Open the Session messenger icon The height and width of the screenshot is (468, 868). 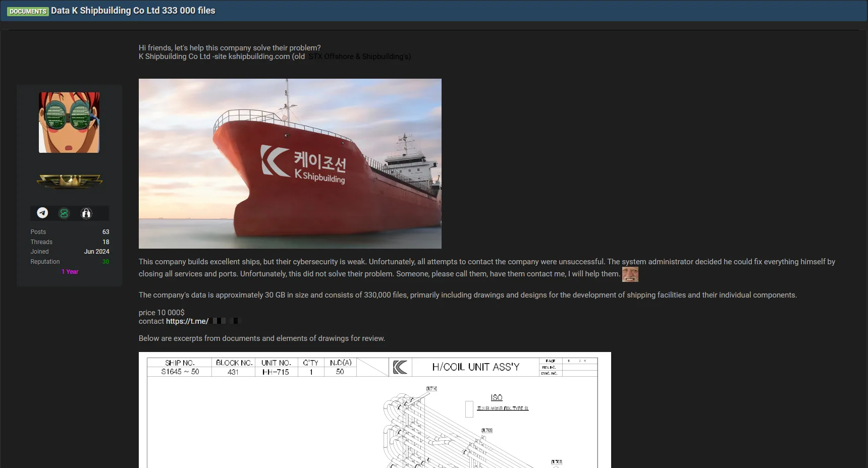[x=64, y=213]
